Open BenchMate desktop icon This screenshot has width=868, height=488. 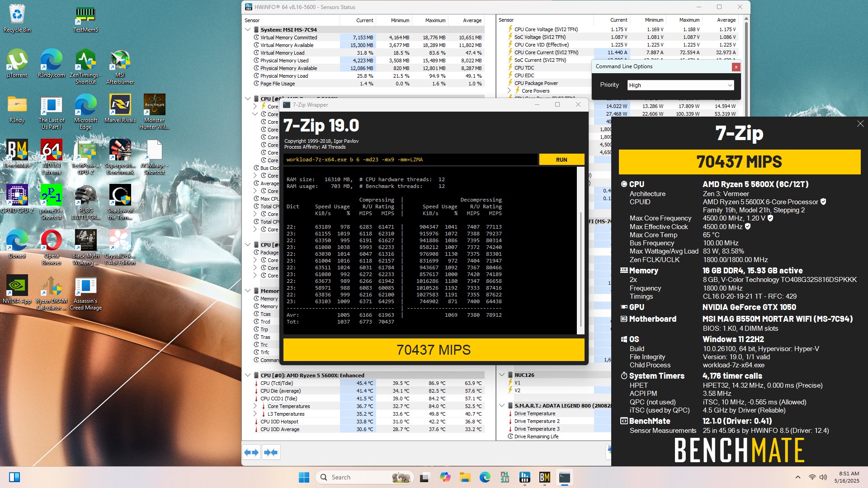point(17,154)
